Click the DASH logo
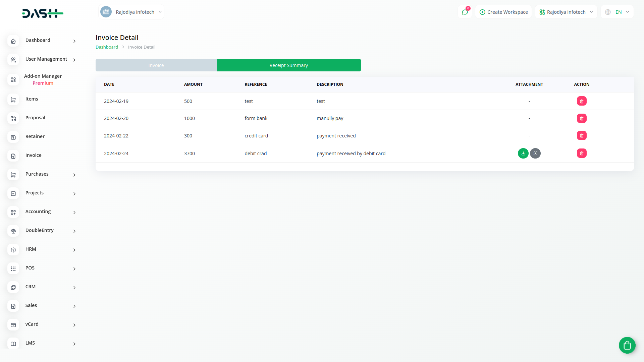Screen dimensions: 644x362 point(43,13)
